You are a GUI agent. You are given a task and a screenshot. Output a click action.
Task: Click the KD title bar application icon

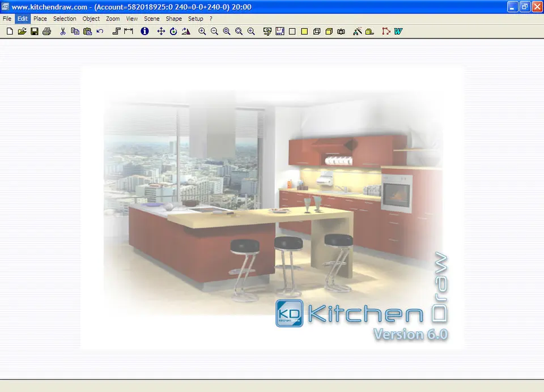click(x=5, y=7)
